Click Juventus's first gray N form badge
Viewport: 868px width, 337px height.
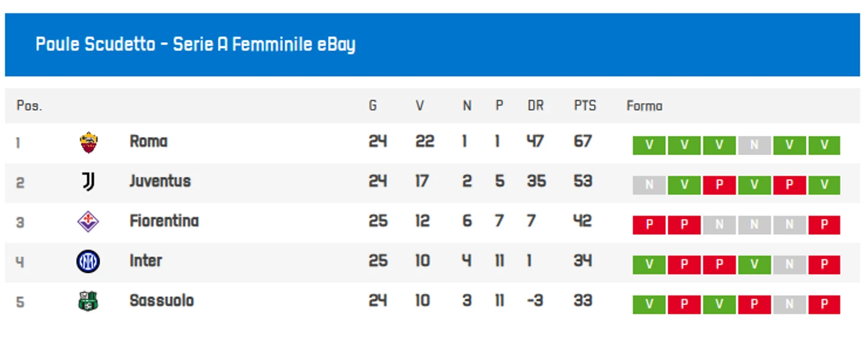(x=649, y=185)
